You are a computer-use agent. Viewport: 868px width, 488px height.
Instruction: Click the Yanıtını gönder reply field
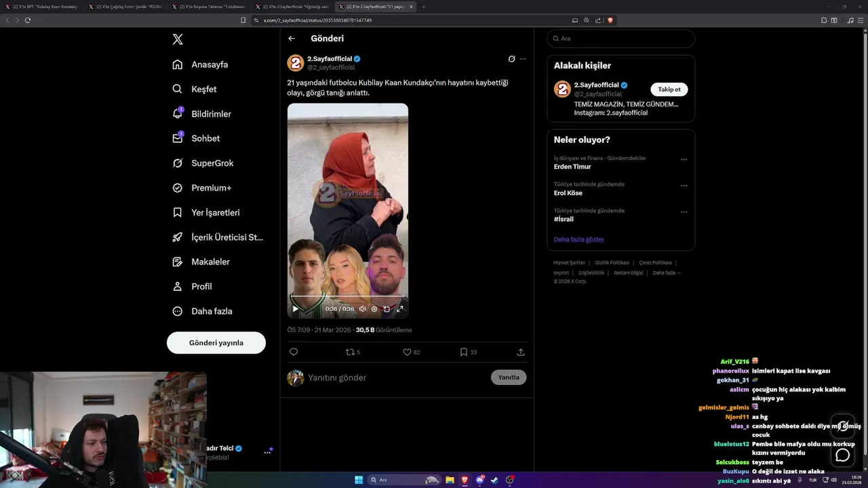(397, 378)
